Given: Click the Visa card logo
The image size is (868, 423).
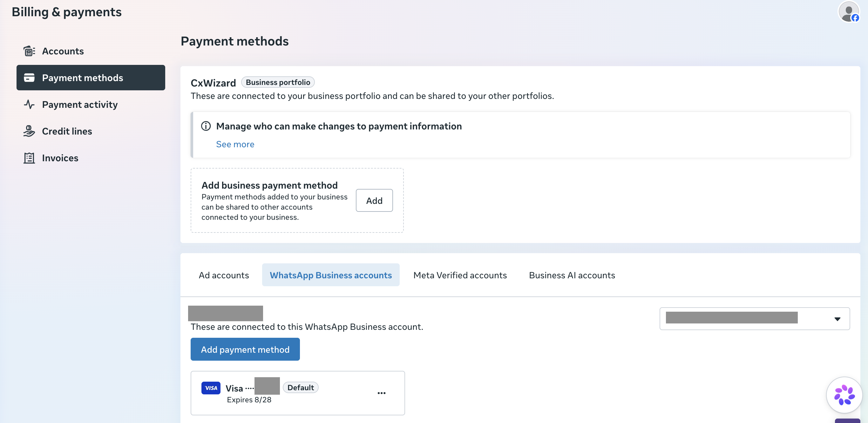Looking at the screenshot, I should tap(211, 388).
